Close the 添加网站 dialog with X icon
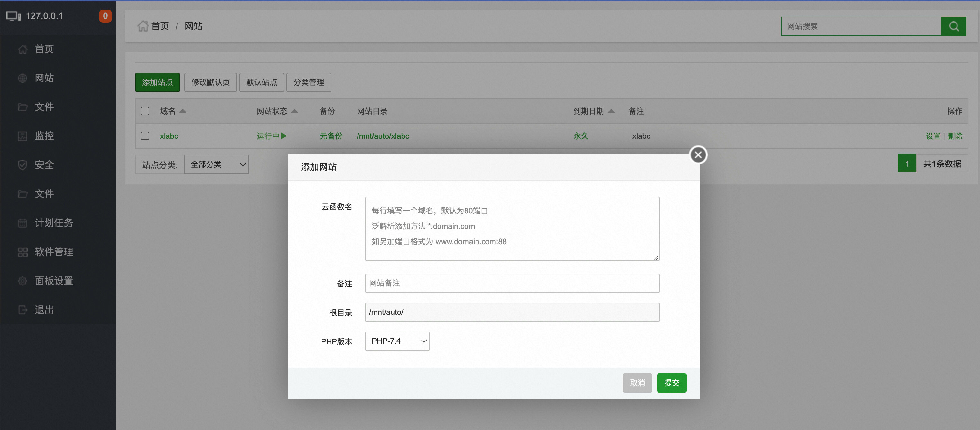The height and width of the screenshot is (430, 980). (698, 155)
